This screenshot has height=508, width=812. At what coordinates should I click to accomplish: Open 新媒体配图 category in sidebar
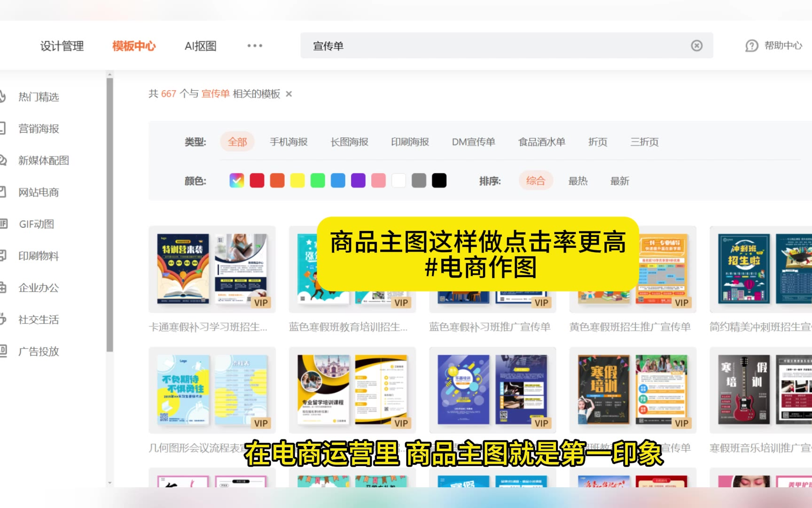tap(44, 160)
